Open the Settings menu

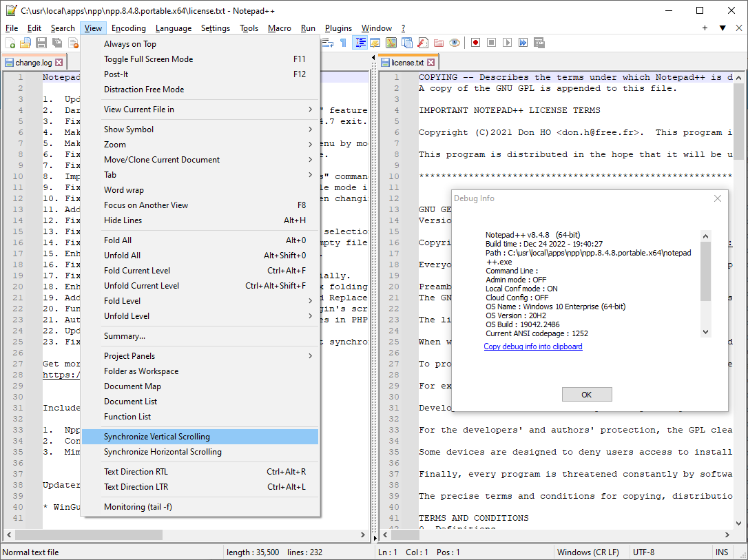tap(215, 28)
